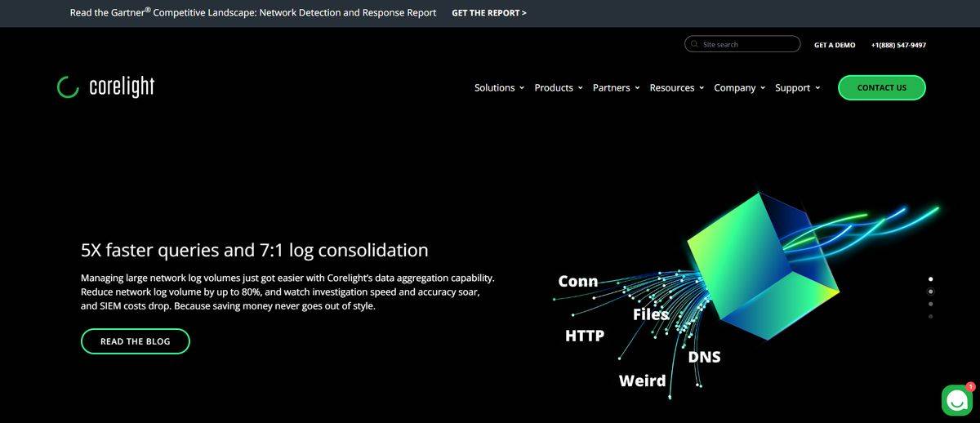Click the Get the Report link
Viewport: 980px width, 423px height.
click(x=488, y=13)
